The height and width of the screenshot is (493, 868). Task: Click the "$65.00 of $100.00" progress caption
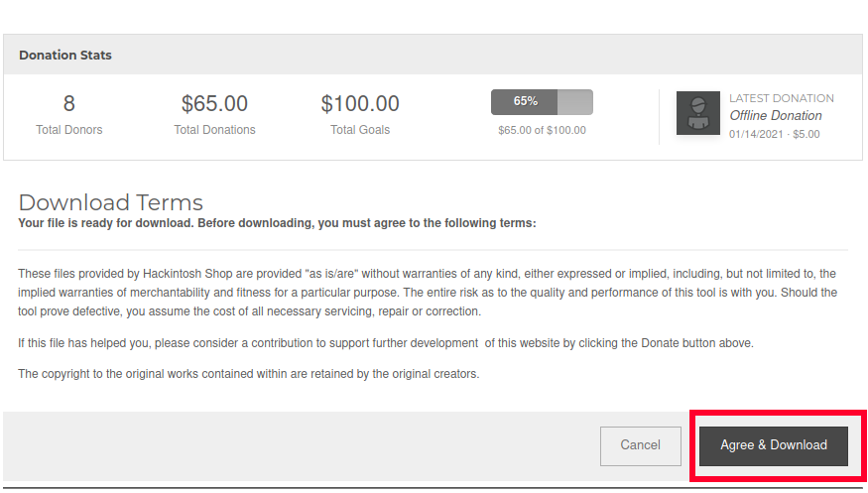542,130
